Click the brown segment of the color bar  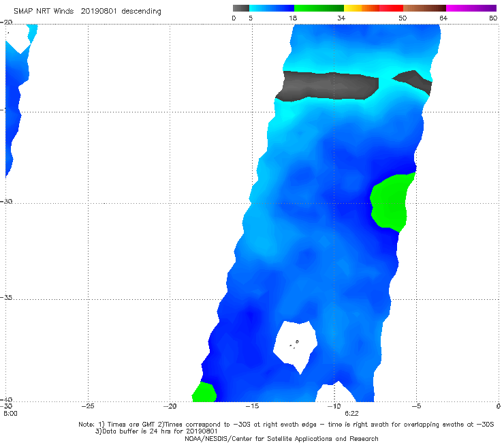[424, 8]
